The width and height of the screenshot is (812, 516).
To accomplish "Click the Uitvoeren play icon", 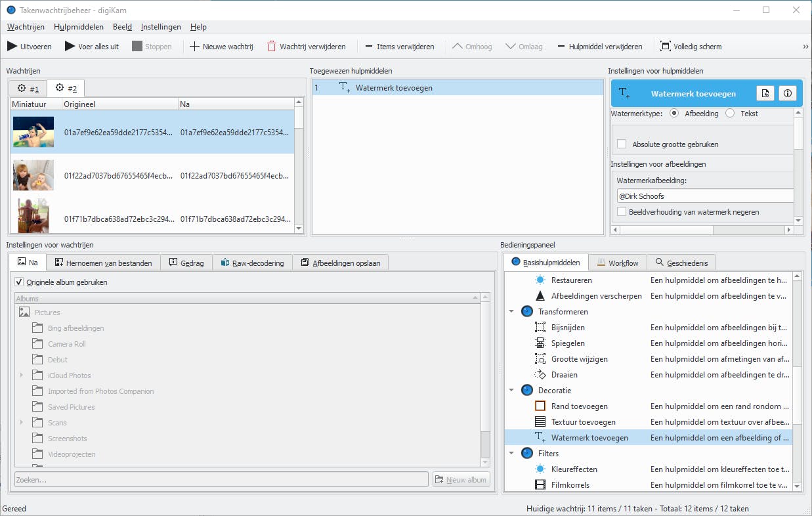I will [12, 47].
